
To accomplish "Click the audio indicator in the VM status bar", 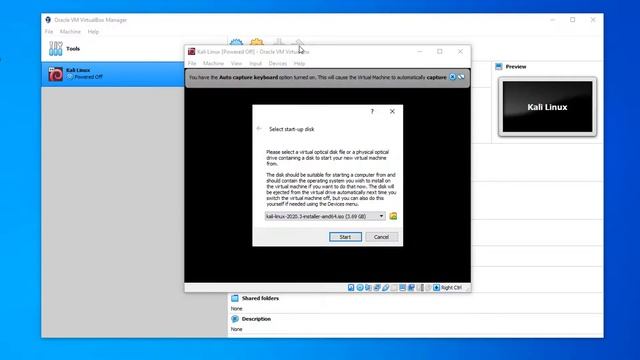I will click(368, 287).
